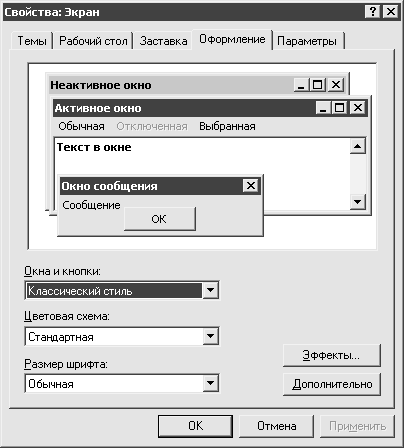
Task: Expand the Размер шрифта dropdown
Action: pos(210,383)
